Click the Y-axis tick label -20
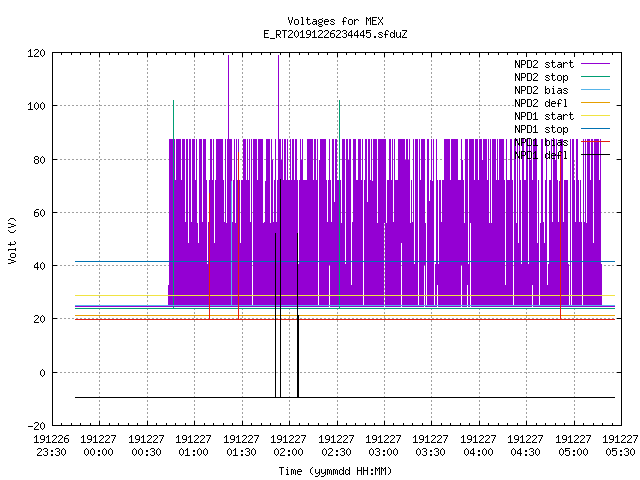Screen dimensions: 640x480 coord(36,426)
